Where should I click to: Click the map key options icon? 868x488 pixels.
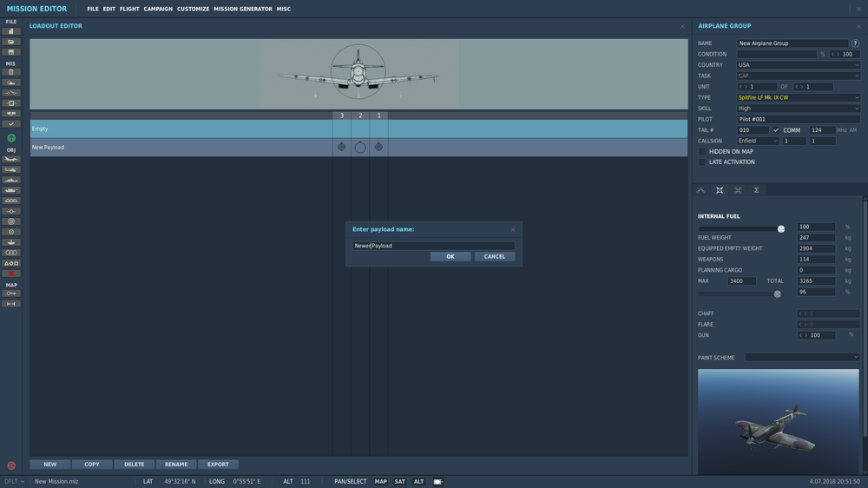coord(11,293)
